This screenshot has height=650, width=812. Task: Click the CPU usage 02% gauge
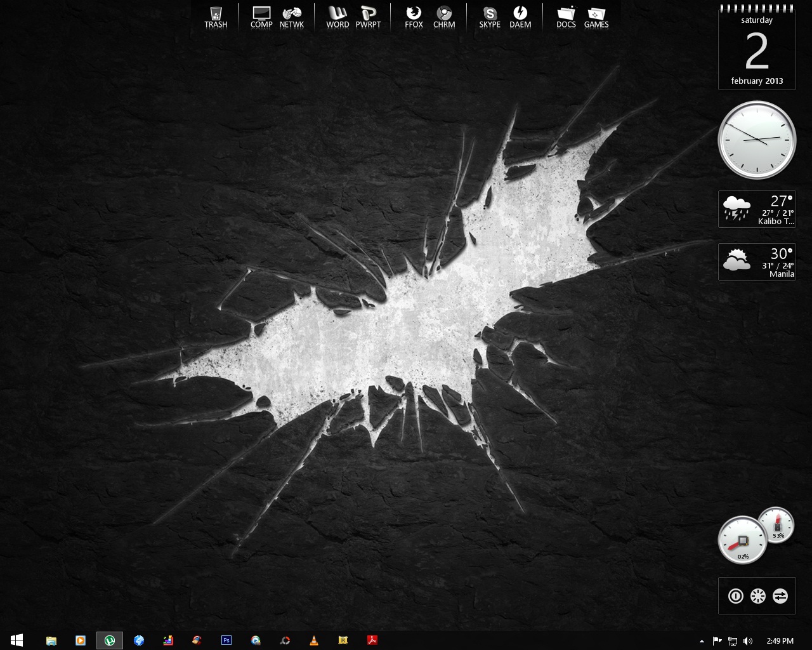click(x=742, y=541)
